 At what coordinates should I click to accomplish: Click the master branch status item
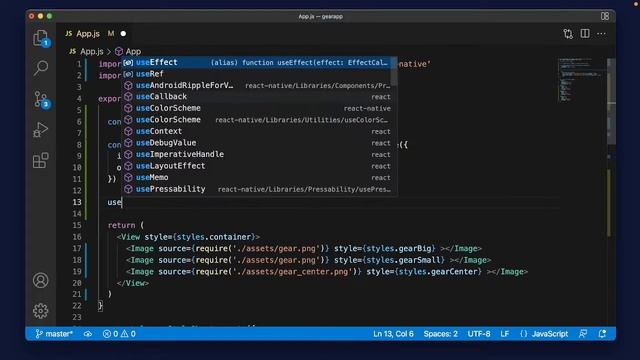pos(54,334)
